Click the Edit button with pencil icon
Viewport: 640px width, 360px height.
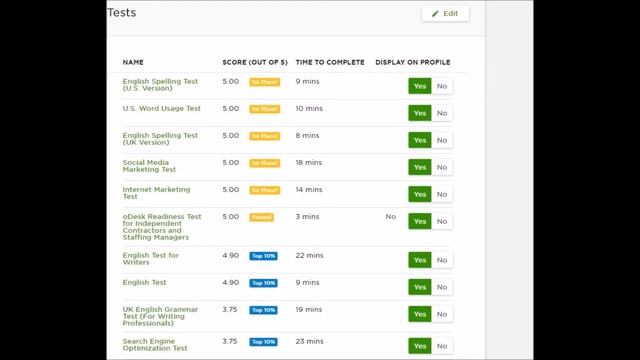(x=445, y=13)
